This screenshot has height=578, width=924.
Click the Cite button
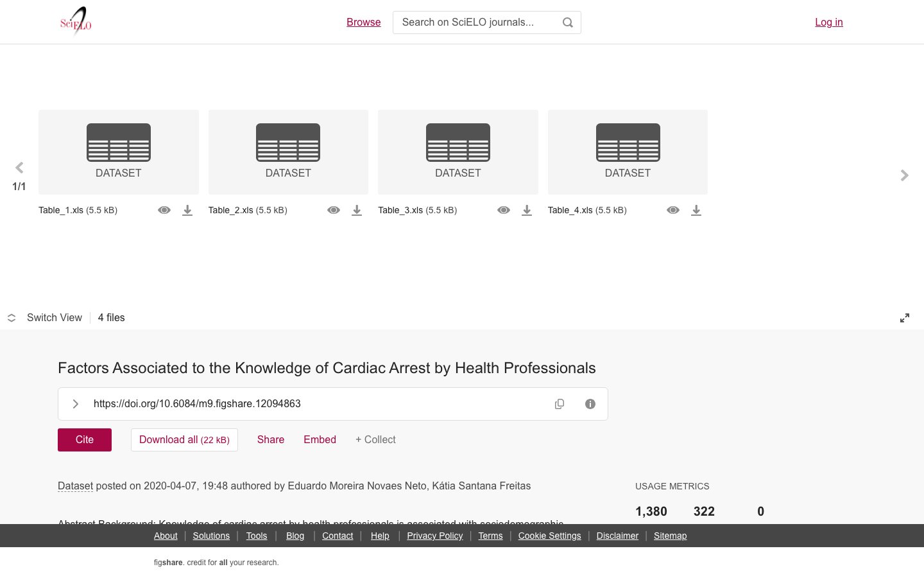coord(85,440)
